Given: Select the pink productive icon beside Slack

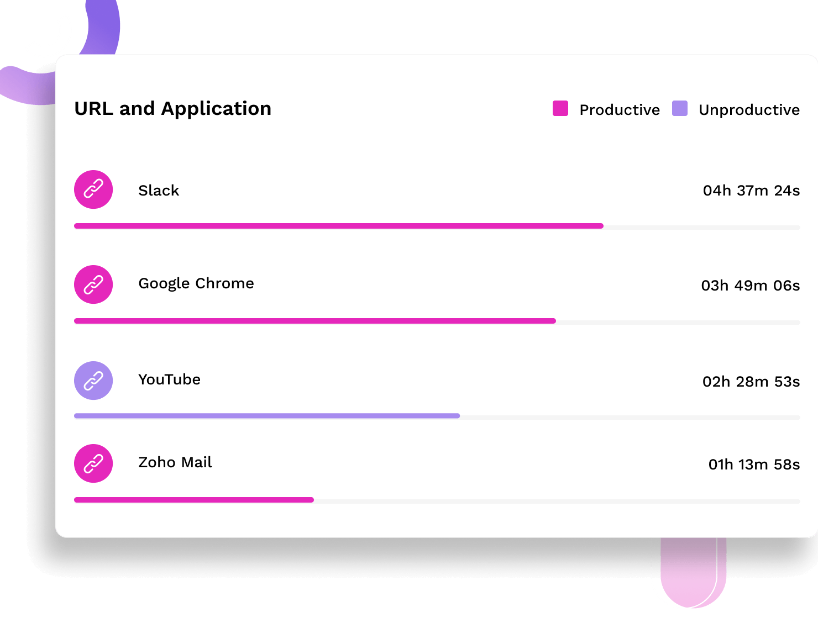Looking at the screenshot, I should click(93, 189).
